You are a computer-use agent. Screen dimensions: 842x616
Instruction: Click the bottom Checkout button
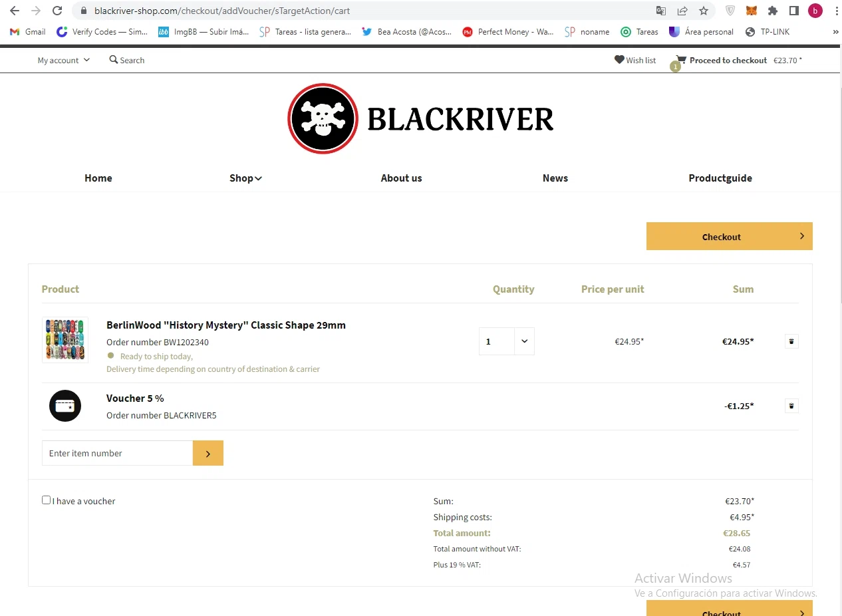pyautogui.click(x=730, y=609)
